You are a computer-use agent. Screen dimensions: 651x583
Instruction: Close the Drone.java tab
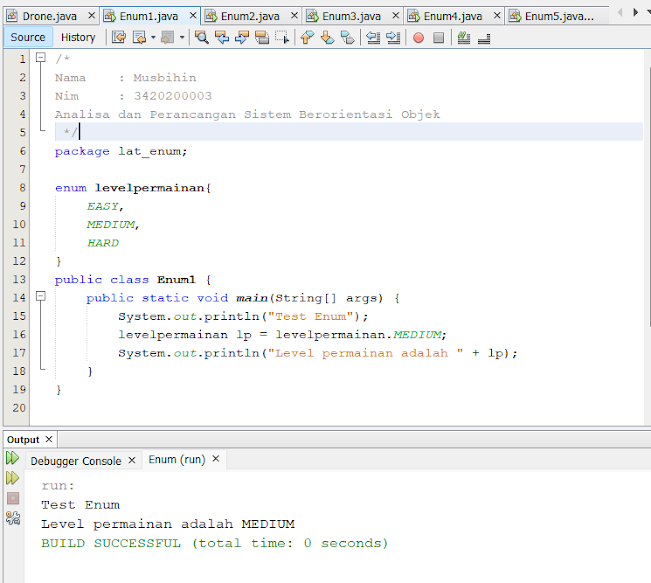tap(92, 16)
